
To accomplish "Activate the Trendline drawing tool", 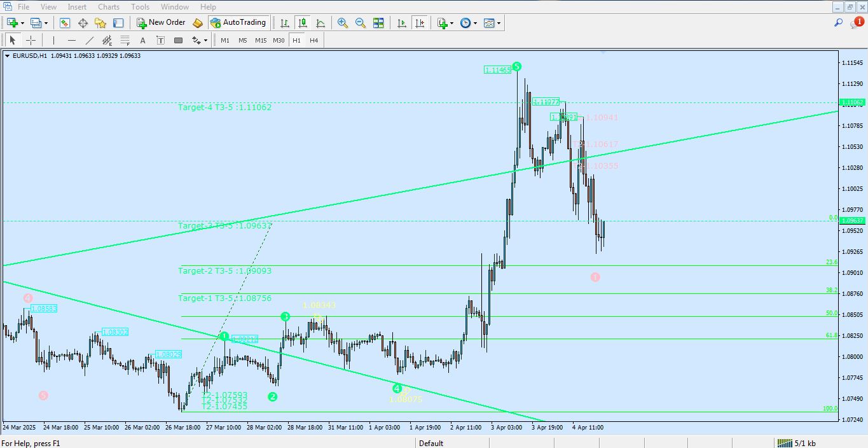I will point(88,40).
